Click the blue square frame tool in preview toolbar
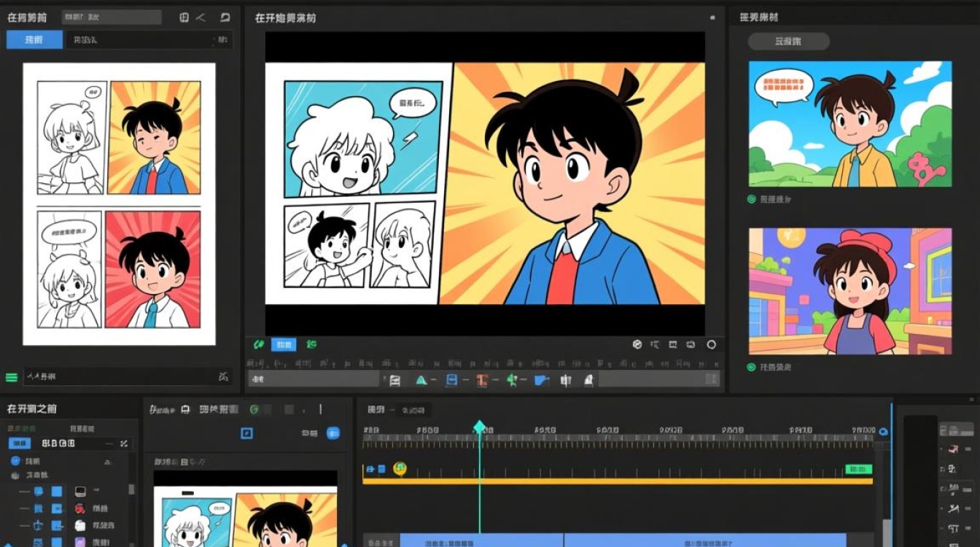This screenshot has width=980, height=547. pos(451,379)
